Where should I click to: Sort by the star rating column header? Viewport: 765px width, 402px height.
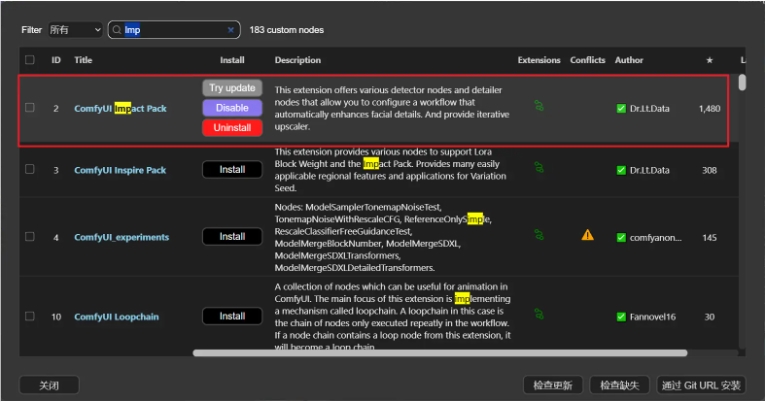(x=709, y=60)
